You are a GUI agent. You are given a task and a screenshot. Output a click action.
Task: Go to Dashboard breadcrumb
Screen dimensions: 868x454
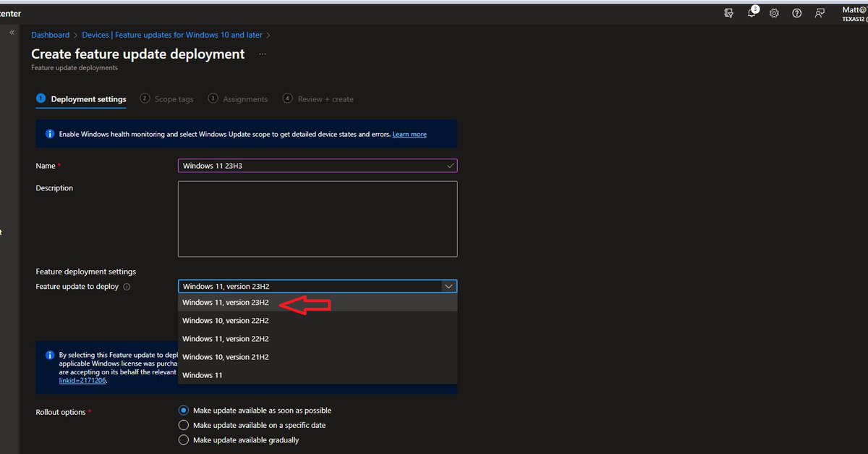tap(51, 35)
